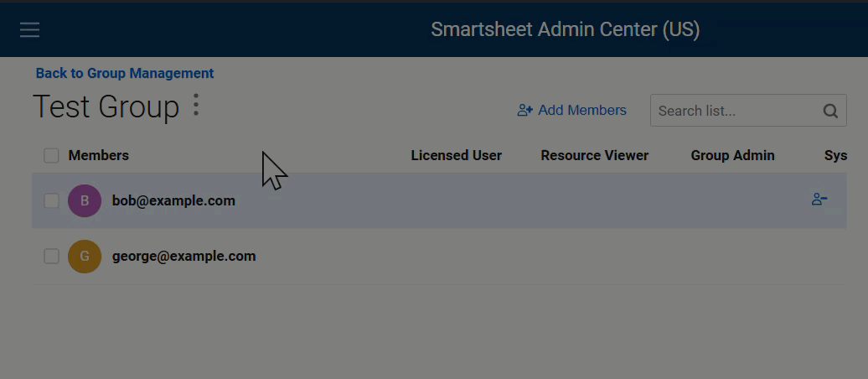
Task: Open the hamburger navigation menu
Action: coord(29,29)
